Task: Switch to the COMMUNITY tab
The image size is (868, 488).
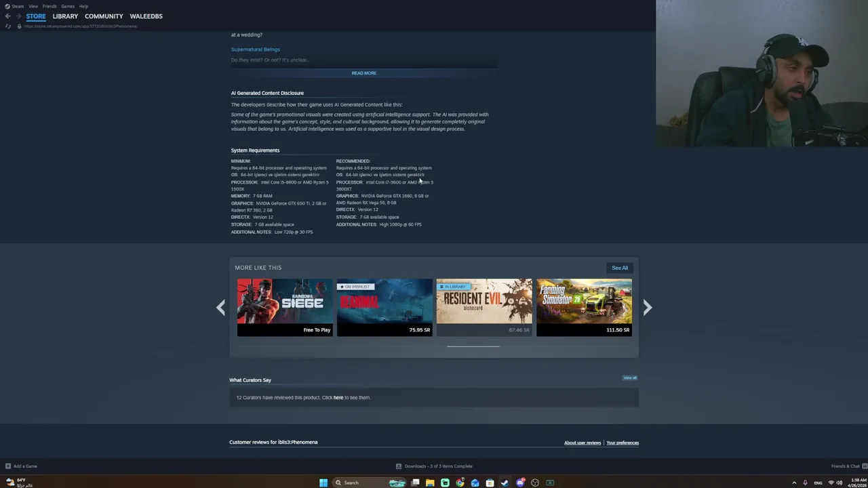Action: pyautogui.click(x=104, y=16)
